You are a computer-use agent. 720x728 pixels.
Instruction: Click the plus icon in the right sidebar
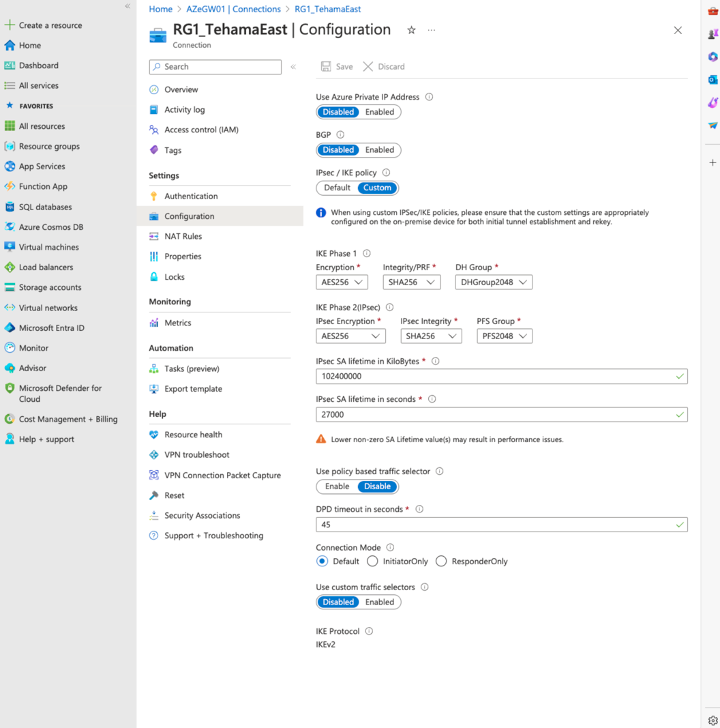[x=712, y=162]
